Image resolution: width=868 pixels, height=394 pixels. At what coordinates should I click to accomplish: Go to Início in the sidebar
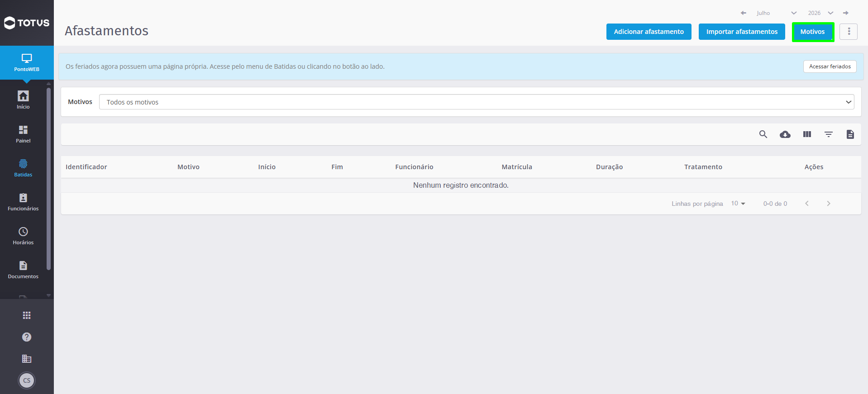[23, 100]
